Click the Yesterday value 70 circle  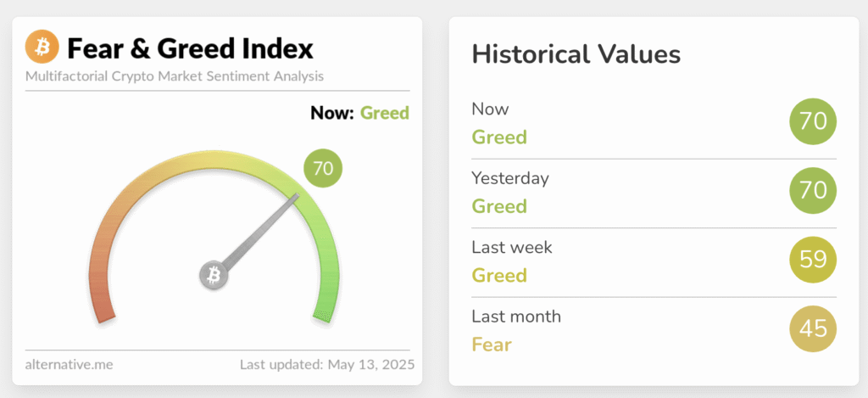point(813,190)
